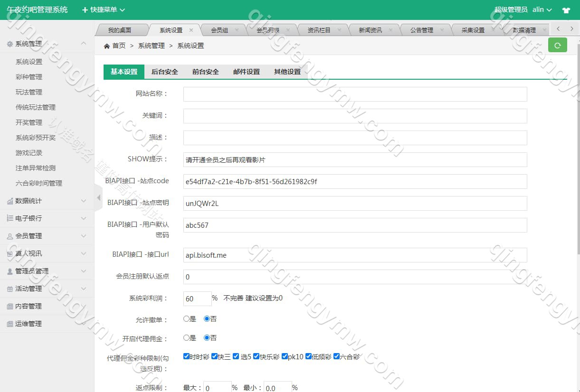Open the 快捷菜单 dropdown
580x392 pixels.
click(x=104, y=10)
